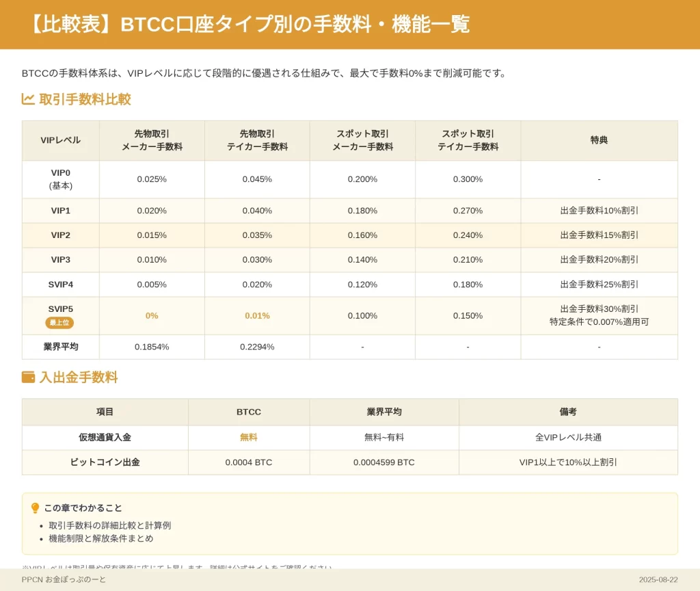This screenshot has width=700, height=591.
Task: Select the 0.045% futures taker fee for VIP0
Action: (257, 179)
